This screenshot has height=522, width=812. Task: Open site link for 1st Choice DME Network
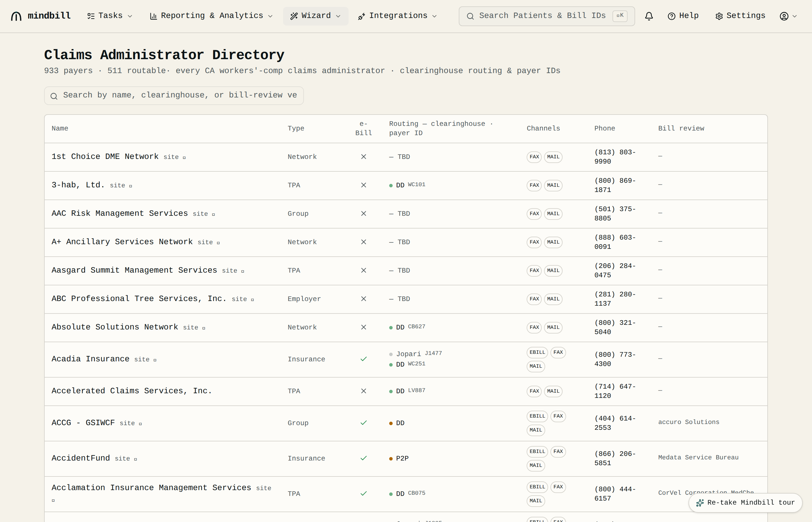[174, 157]
